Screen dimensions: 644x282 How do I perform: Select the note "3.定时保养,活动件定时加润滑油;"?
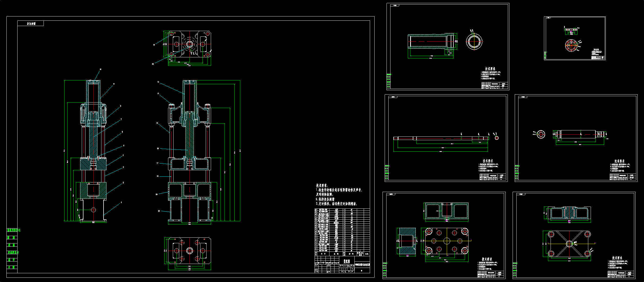coord(336,204)
